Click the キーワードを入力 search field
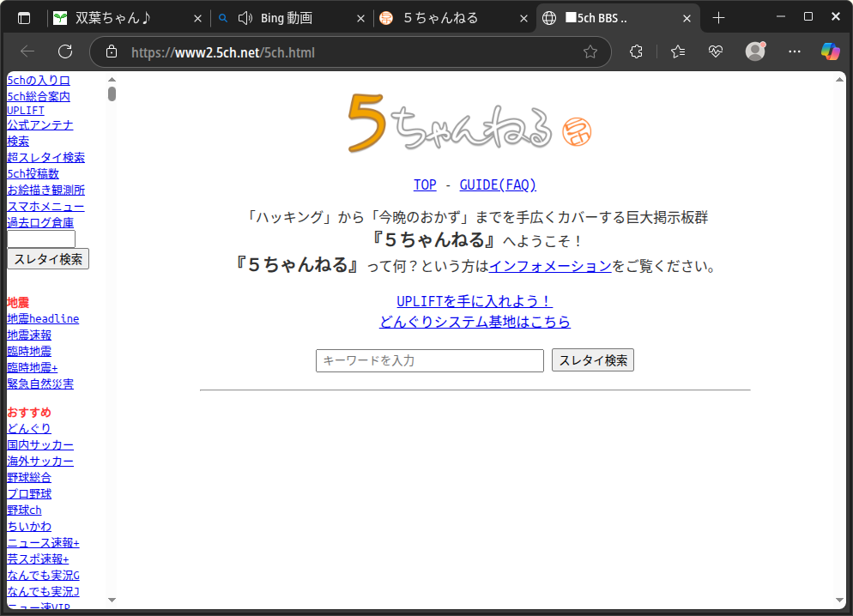The image size is (853, 616). pyautogui.click(x=429, y=360)
